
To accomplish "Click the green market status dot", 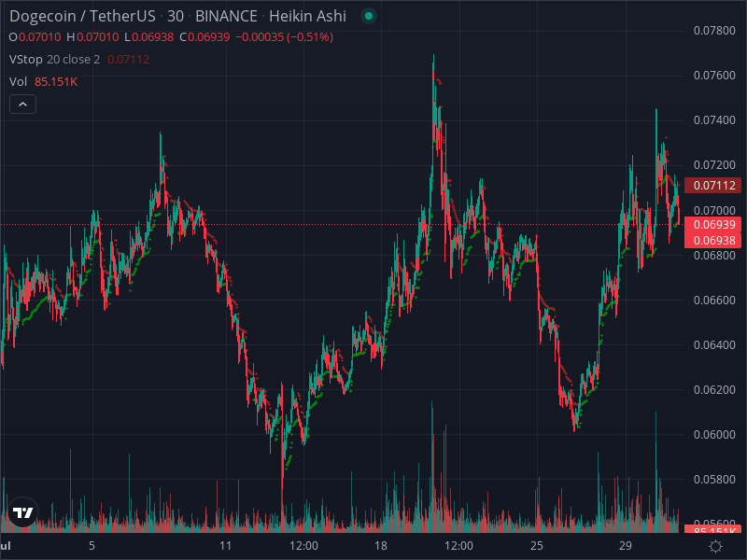I will click(369, 16).
